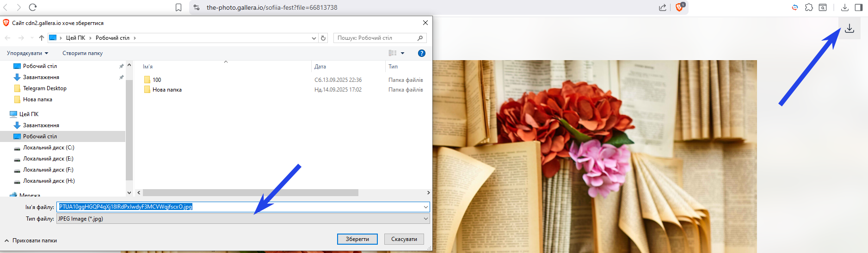Image resolution: width=868 pixels, height=253 pixels.
Task: Reload the page with the refresh icon
Action: 32,7
